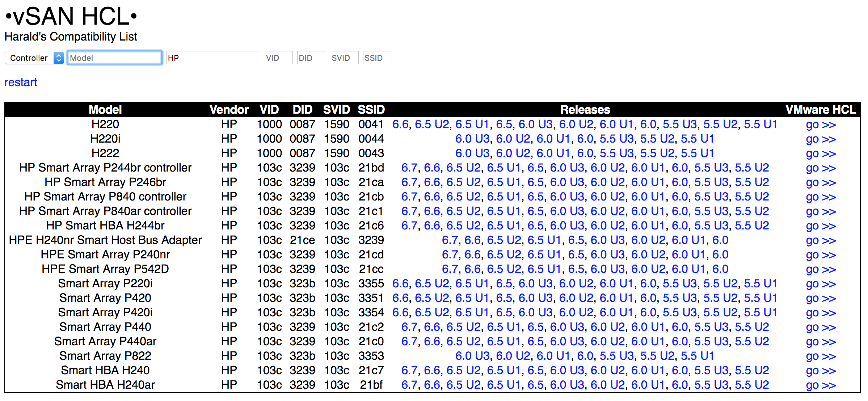This screenshot has height=401, width=868.
Task: Click into the Model filter field
Action: coord(114,58)
